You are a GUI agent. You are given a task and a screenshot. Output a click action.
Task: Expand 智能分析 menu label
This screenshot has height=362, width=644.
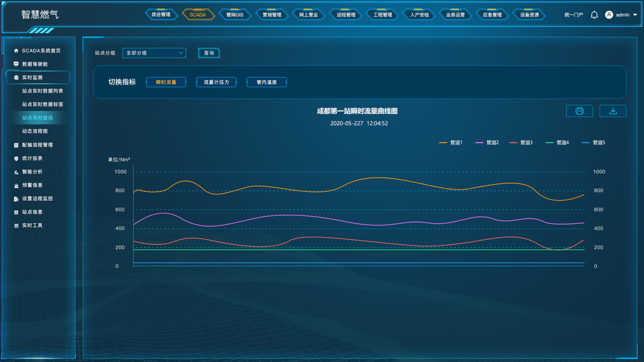33,172
